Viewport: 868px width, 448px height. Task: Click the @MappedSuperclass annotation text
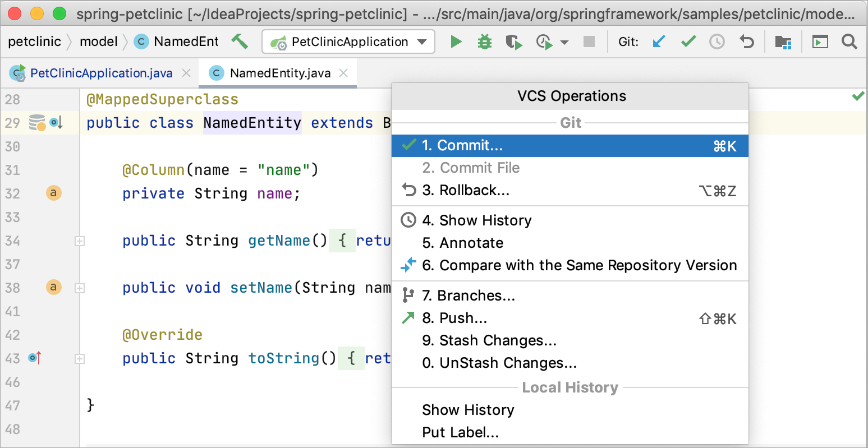tap(162, 100)
